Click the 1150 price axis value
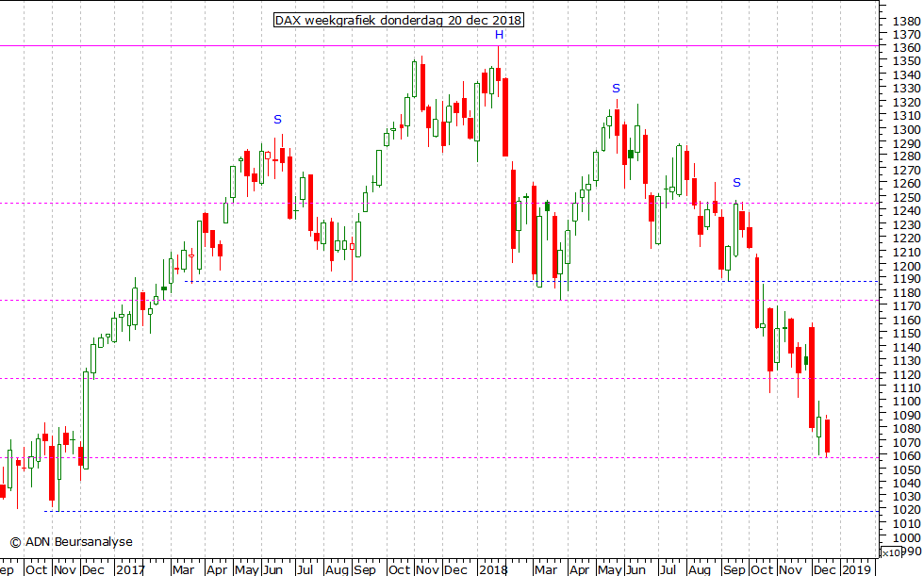 click(x=906, y=334)
